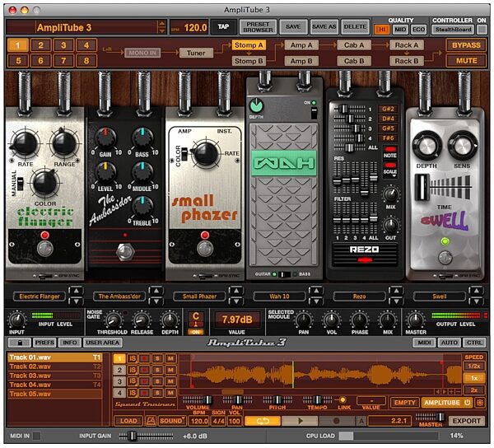Viewport: 494px width, 448px height.
Task: Click the TAP tempo button
Action: [x=223, y=27]
